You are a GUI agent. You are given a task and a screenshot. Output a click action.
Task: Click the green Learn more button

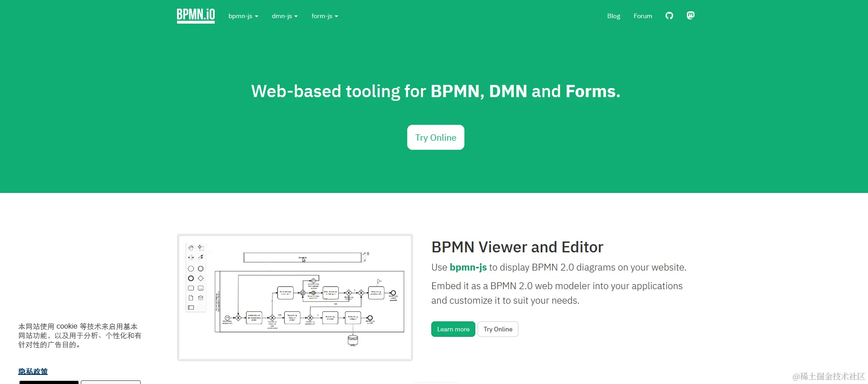click(453, 329)
